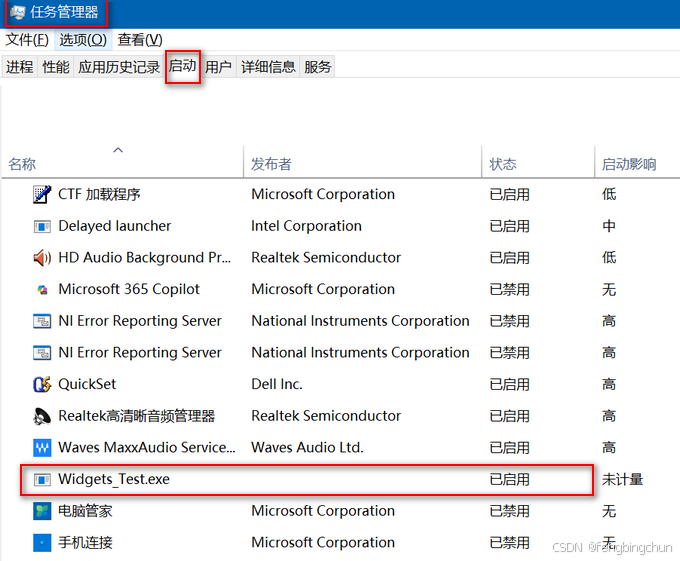Click 已禁用 status of 电脑管家
The image size is (680, 561).
click(510, 511)
